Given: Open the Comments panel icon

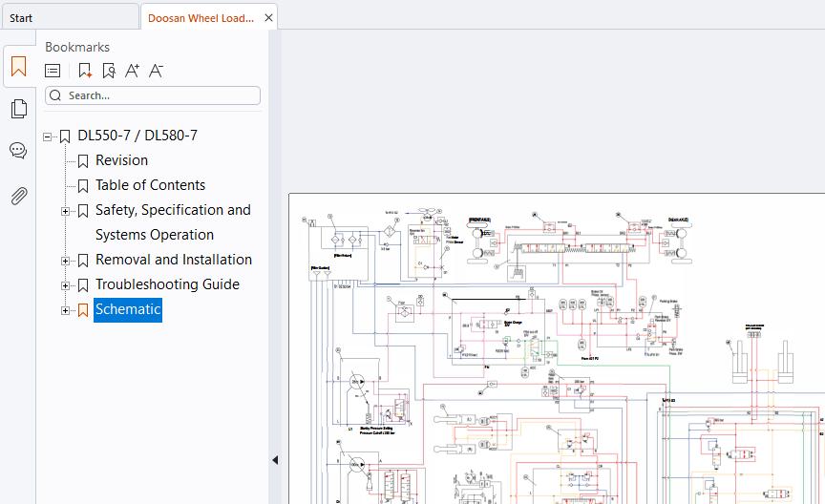Looking at the screenshot, I should point(18,151).
